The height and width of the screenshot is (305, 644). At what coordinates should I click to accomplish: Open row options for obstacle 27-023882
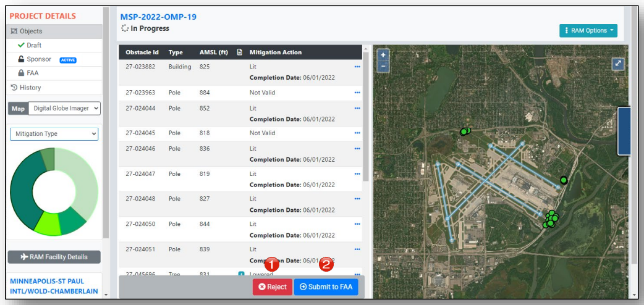pos(357,67)
